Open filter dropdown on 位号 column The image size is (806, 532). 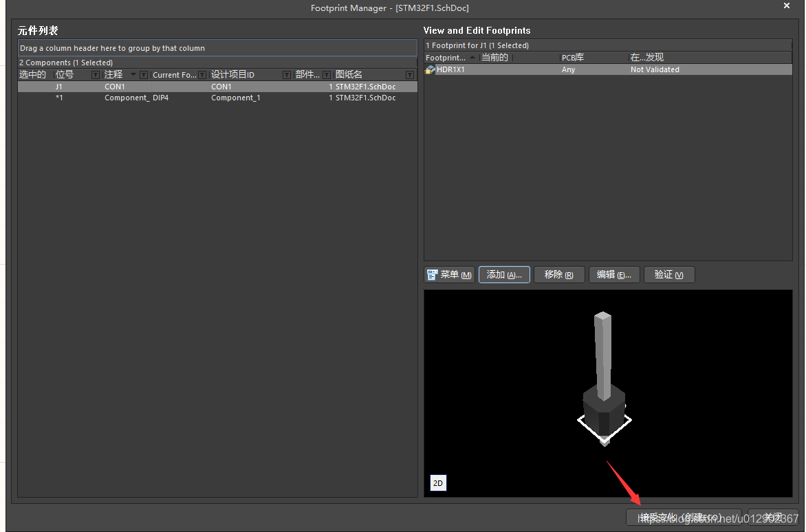tap(96, 75)
